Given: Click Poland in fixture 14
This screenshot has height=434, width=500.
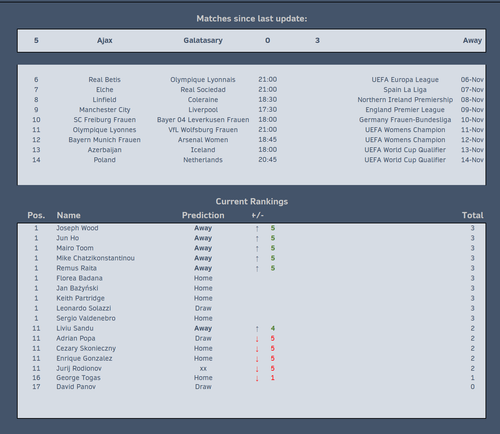Looking at the screenshot, I should click(105, 160).
